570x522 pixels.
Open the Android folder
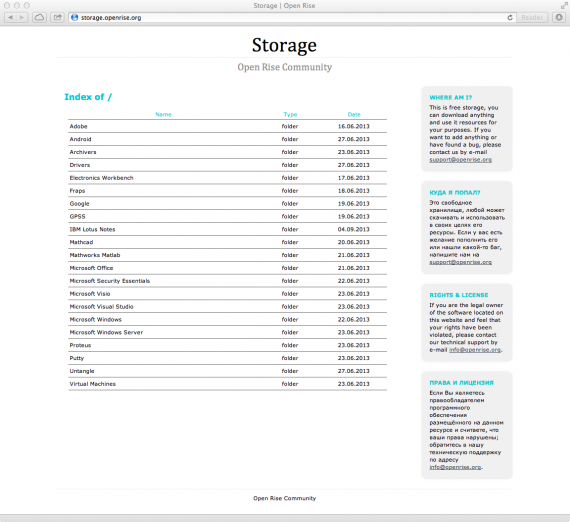click(80, 139)
